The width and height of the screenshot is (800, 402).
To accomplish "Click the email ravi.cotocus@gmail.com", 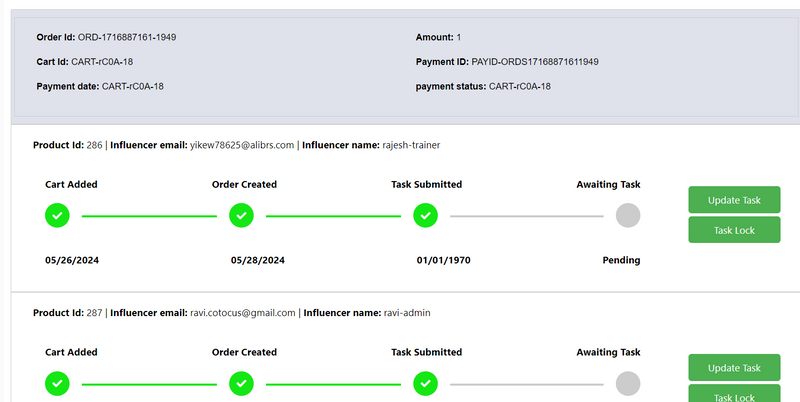I will pyautogui.click(x=243, y=313).
